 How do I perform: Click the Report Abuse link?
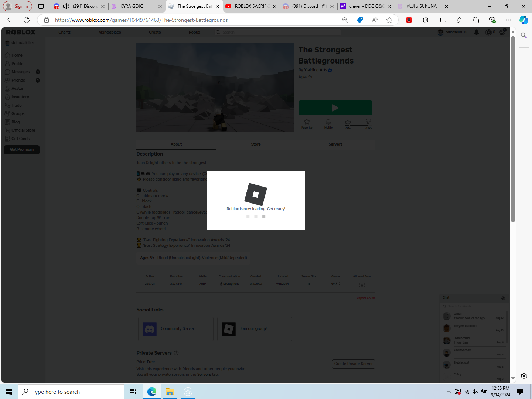point(366,298)
